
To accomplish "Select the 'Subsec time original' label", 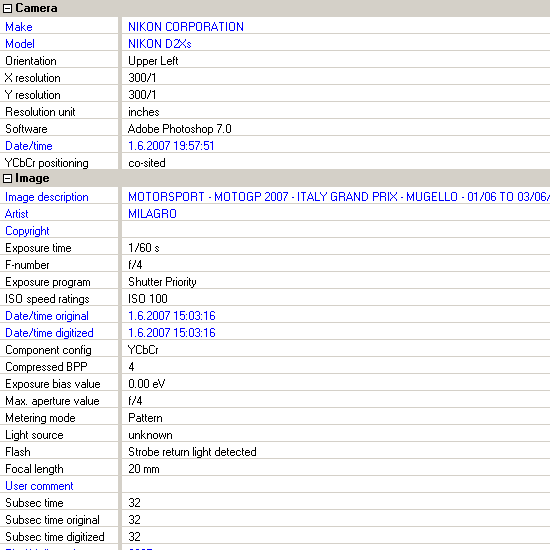I will (52, 520).
